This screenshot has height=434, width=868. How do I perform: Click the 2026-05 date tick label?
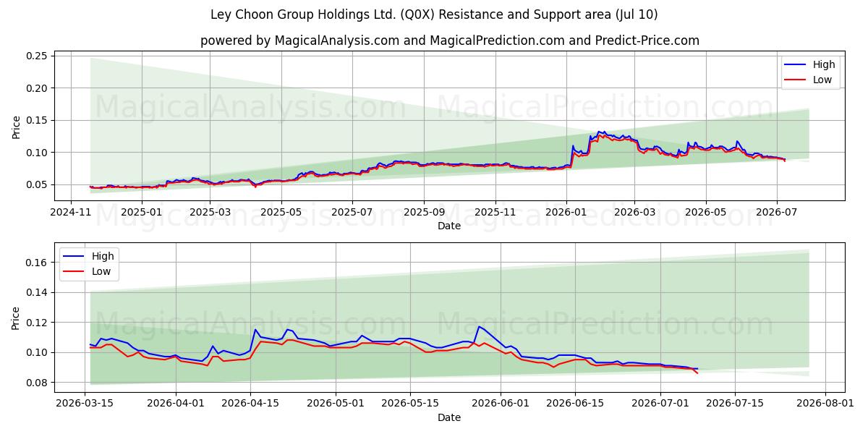point(706,213)
